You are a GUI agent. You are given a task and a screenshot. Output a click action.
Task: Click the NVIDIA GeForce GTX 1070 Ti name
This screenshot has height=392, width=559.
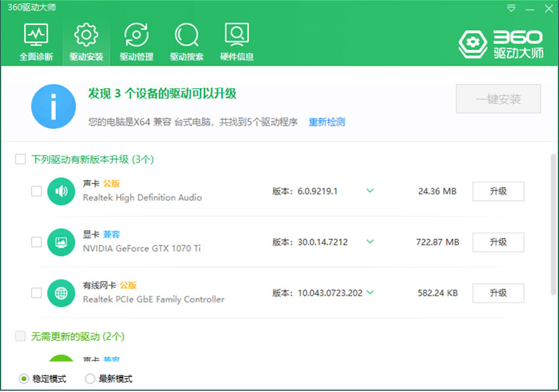tap(141, 249)
